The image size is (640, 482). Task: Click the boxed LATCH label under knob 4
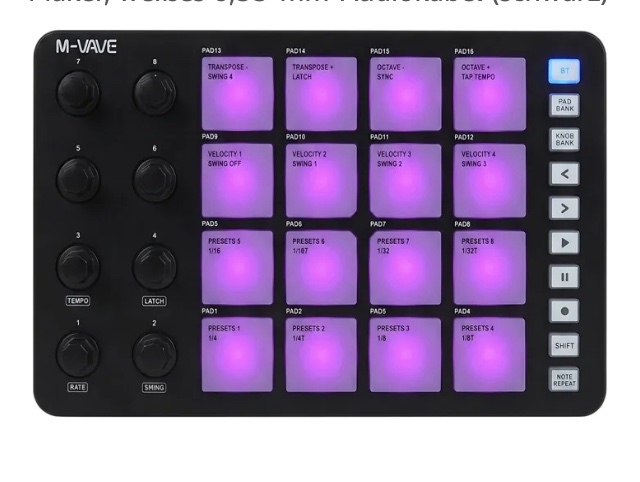tap(154, 301)
